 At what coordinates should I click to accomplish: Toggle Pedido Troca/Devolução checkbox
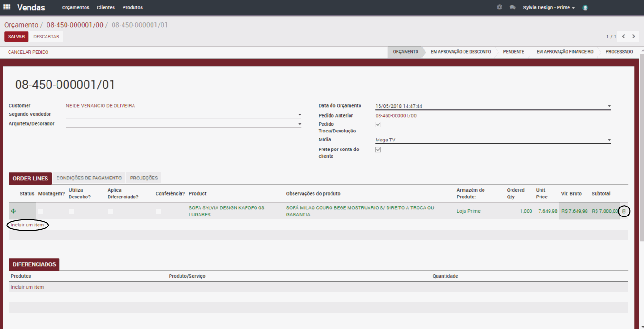(378, 124)
